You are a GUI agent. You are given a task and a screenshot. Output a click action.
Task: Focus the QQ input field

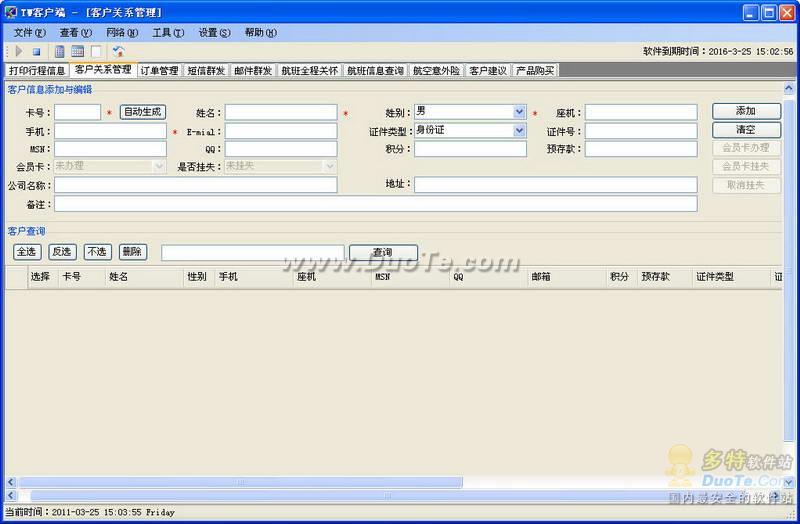(x=281, y=149)
